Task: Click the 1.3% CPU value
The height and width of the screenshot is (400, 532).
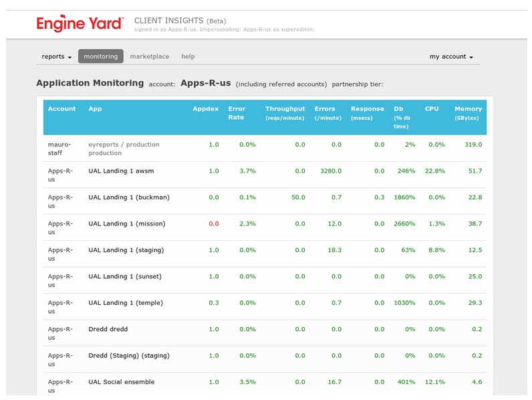Action: pos(436,224)
